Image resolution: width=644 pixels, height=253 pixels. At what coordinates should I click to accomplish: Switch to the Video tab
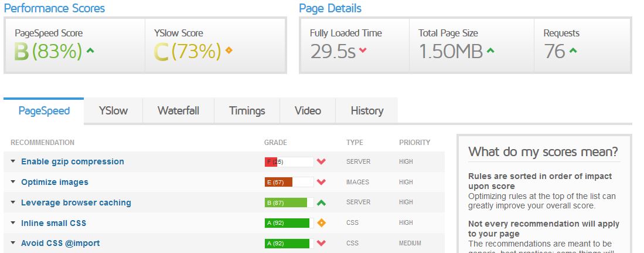pyautogui.click(x=308, y=111)
